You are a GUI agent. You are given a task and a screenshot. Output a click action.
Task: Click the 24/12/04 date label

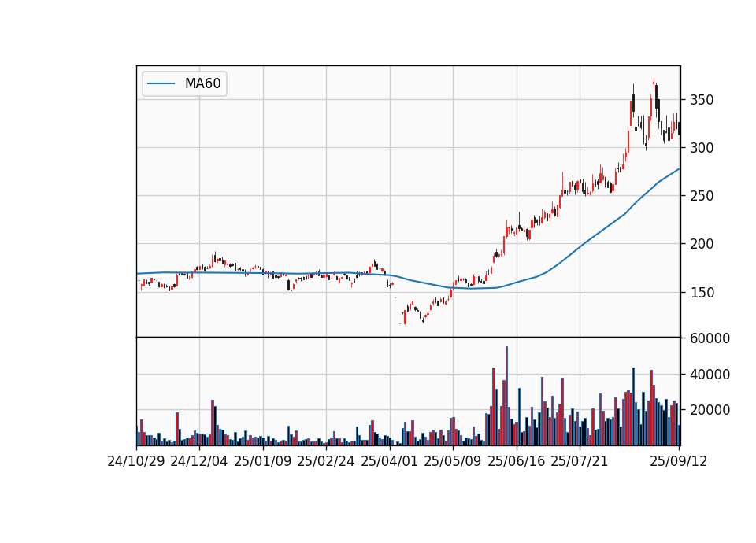(x=199, y=461)
